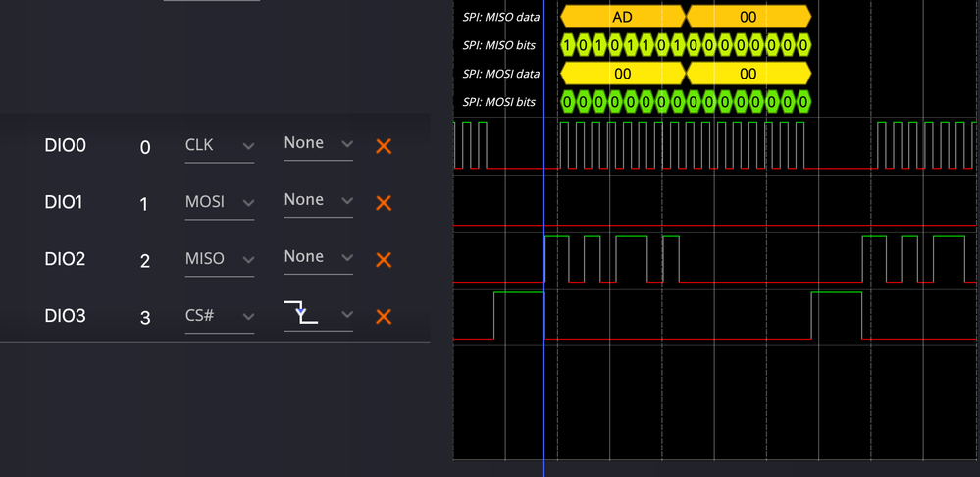Image resolution: width=980 pixels, height=477 pixels.
Task: Click the 'SPI: MISO bits' row label
Action: (x=498, y=45)
